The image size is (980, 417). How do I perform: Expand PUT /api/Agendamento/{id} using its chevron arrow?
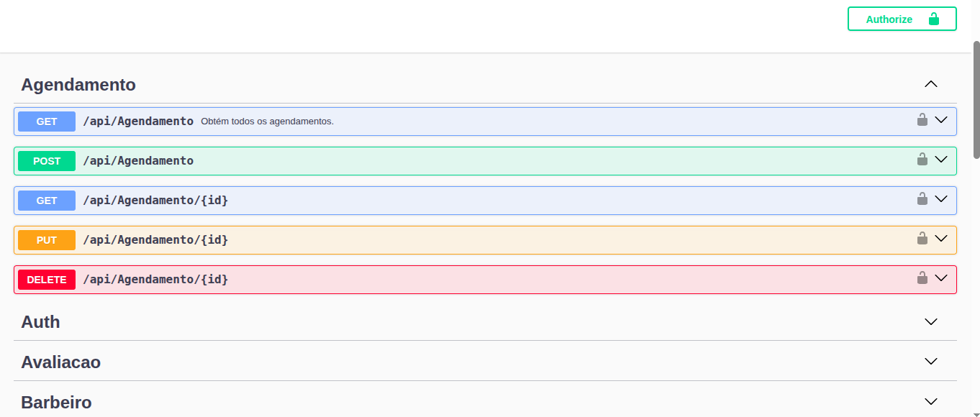(x=941, y=239)
